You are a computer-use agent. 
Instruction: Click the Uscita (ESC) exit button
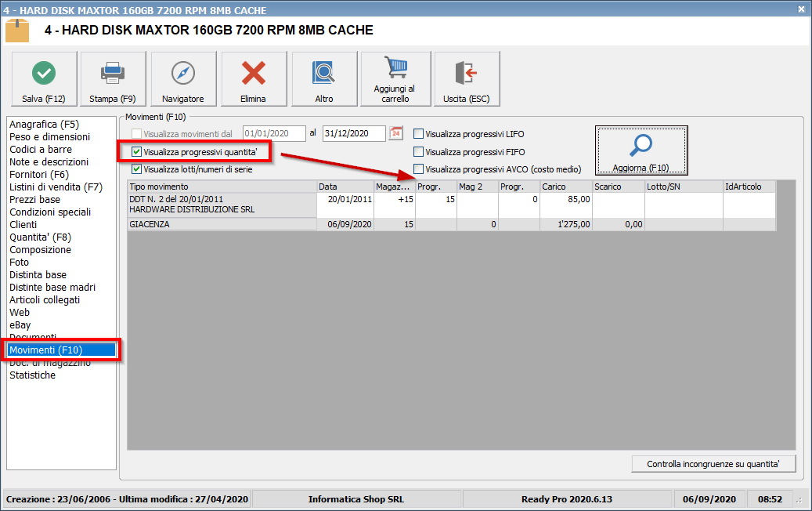click(467, 79)
